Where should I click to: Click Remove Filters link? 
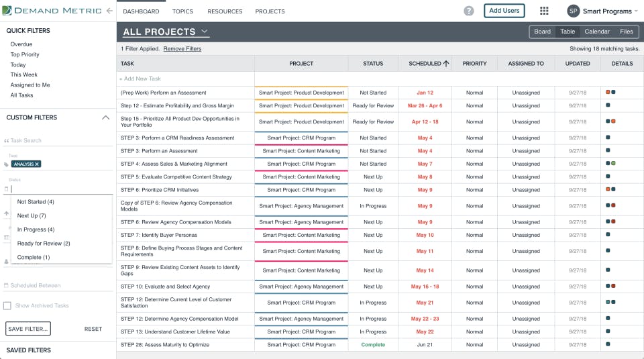[x=182, y=48]
